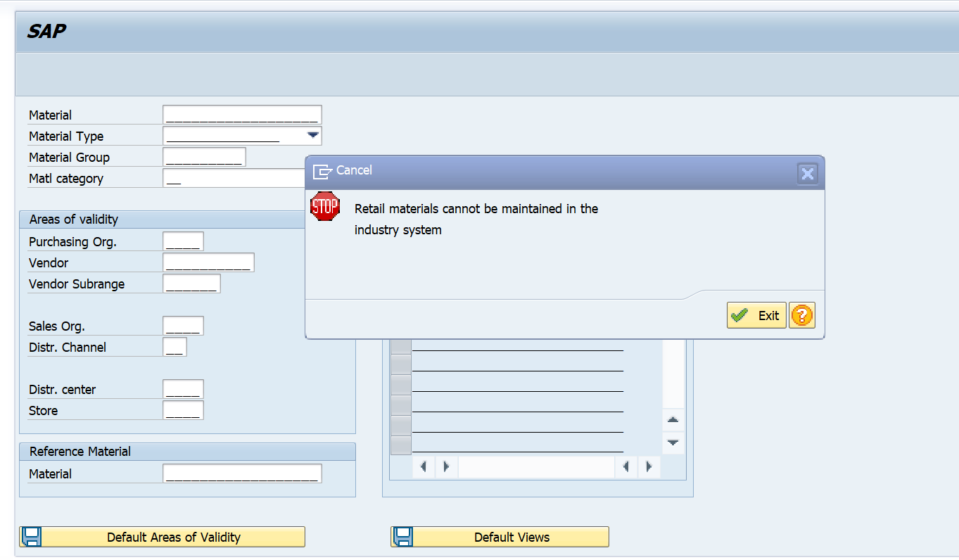This screenshot has height=560, width=959.
Task: Close the Cancel dialog with the X
Action: coord(807,173)
